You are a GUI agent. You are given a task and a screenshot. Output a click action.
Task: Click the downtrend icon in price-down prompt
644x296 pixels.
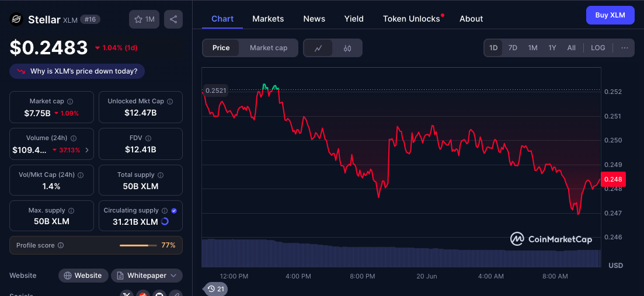[22, 71]
